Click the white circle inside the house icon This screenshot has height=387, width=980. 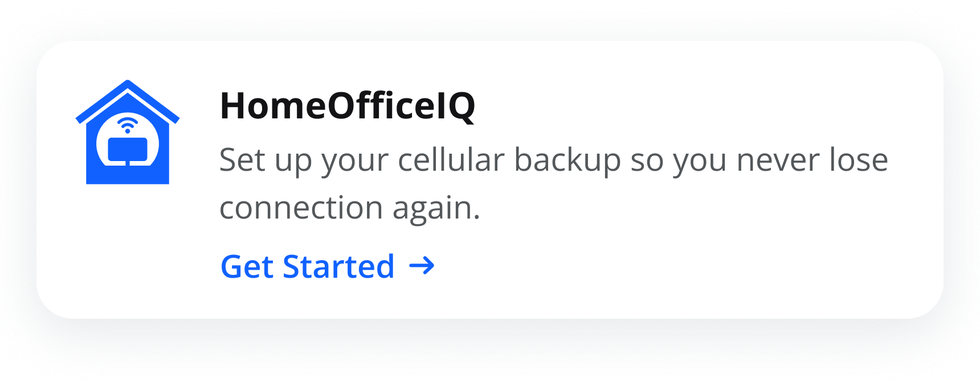point(103,145)
